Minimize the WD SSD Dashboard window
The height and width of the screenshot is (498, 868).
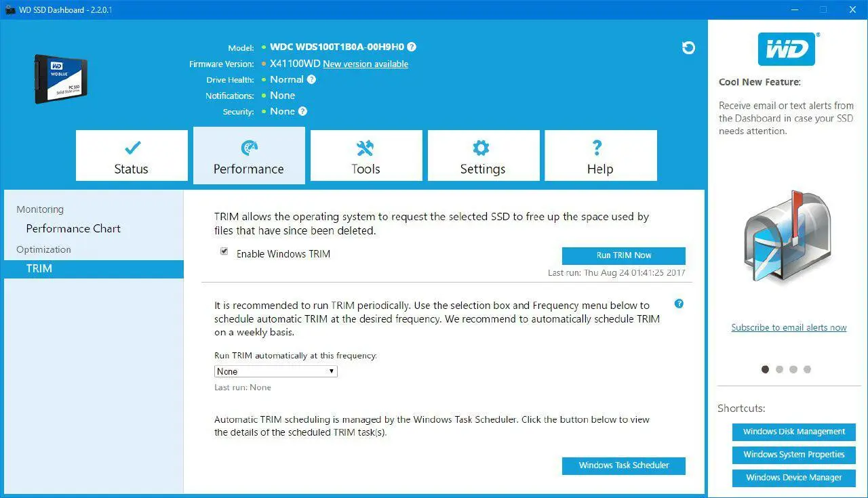[x=794, y=9]
